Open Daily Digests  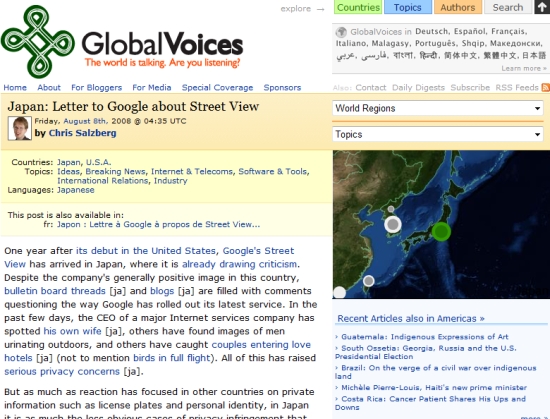(x=418, y=87)
